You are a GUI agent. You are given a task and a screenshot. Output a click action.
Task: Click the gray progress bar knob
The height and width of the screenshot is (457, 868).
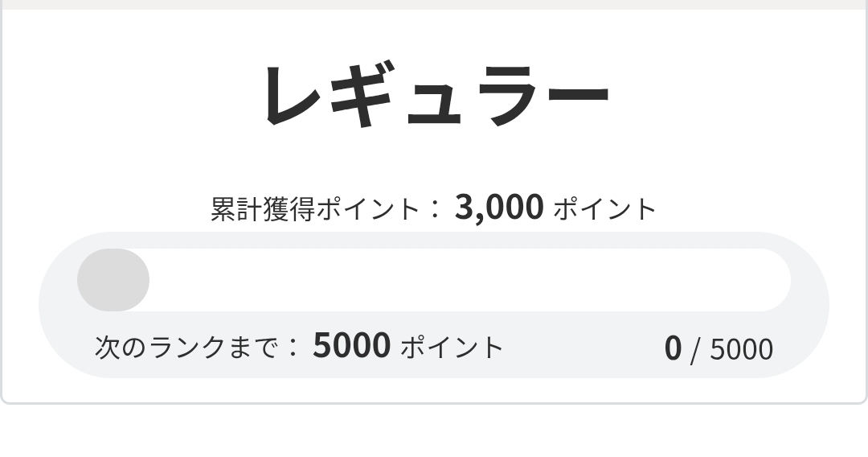(113, 280)
